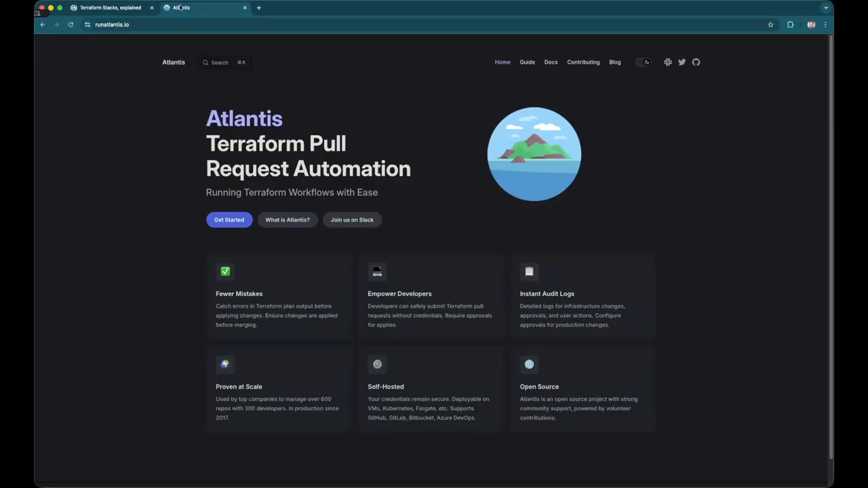Bookmark this page with the star icon
Viewport: 868px width, 488px height.
point(770,24)
